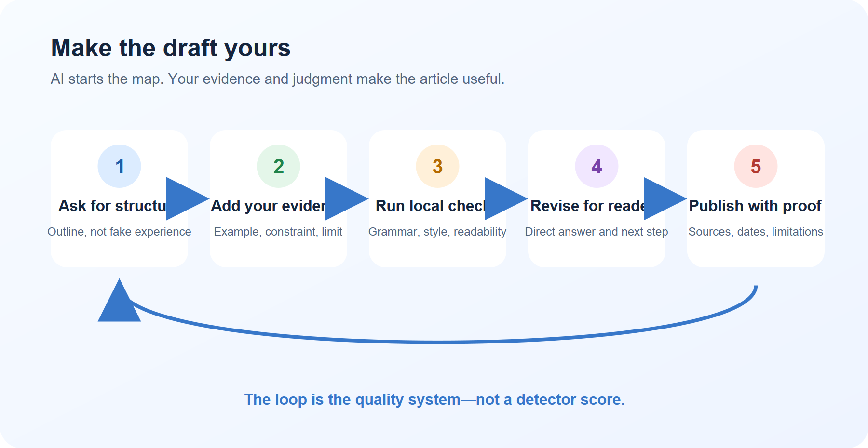Click the orange step 3 circle

click(x=437, y=166)
